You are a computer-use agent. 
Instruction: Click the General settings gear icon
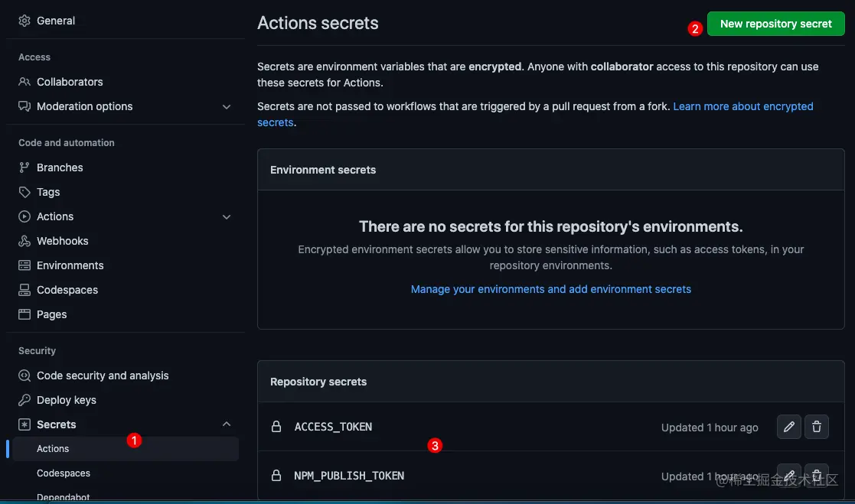[24, 21]
